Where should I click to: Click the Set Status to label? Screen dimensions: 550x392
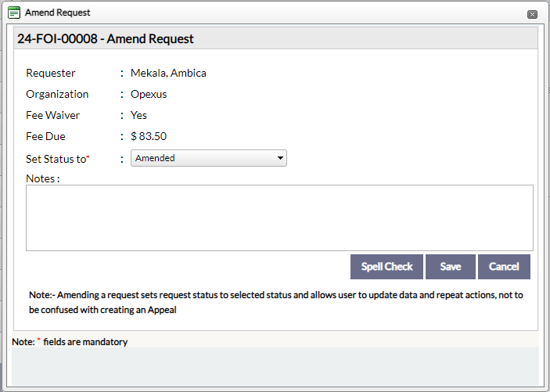(x=58, y=159)
